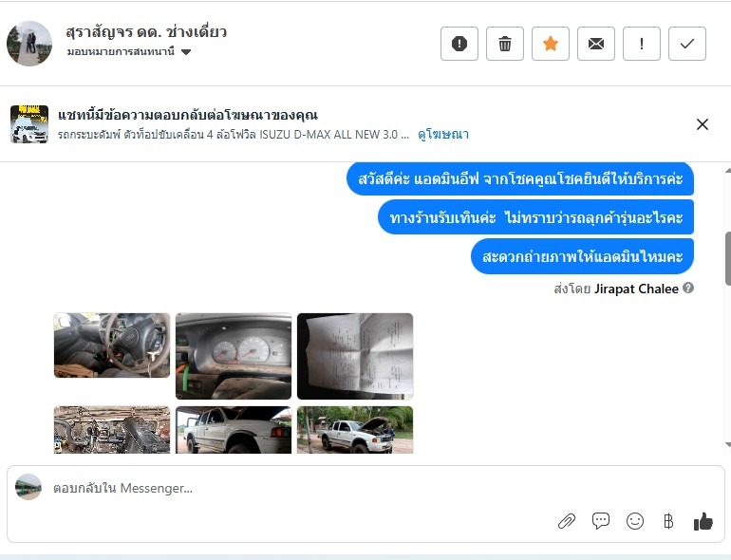
Task: Delete conversation using trash can icon
Action: coord(505,44)
